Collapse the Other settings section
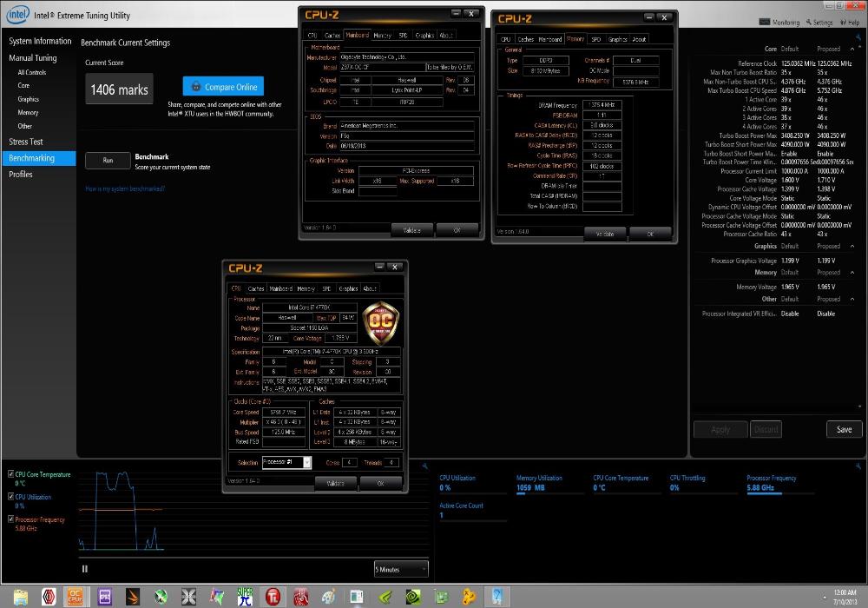868x608 pixels. pyautogui.click(x=852, y=299)
